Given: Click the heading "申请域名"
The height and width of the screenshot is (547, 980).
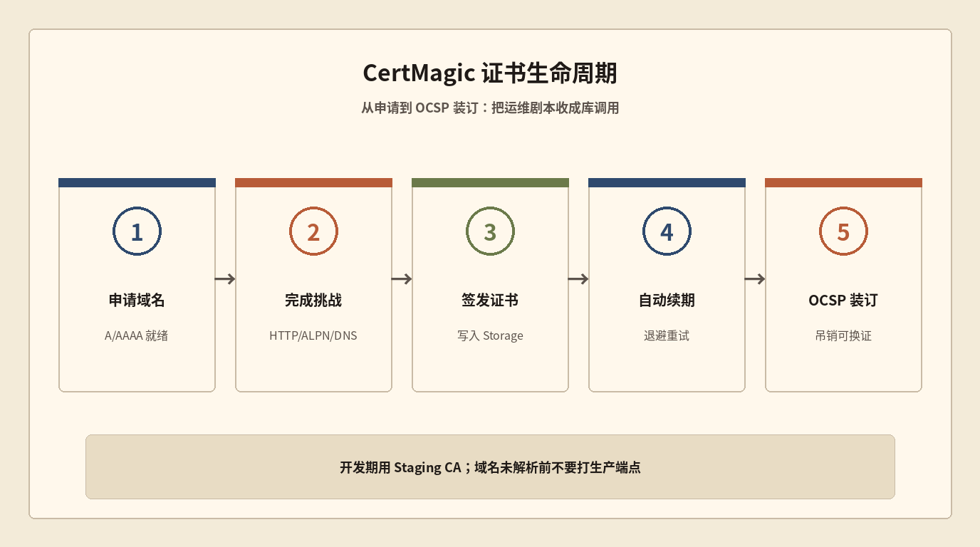Looking at the screenshot, I should 137,301.
